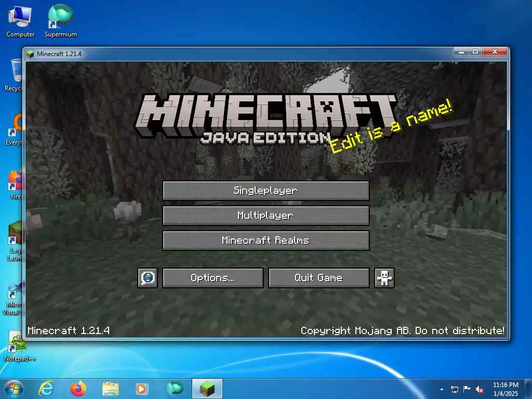Open the language selection globe icon
532x399 pixels.
tap(148, 278)
